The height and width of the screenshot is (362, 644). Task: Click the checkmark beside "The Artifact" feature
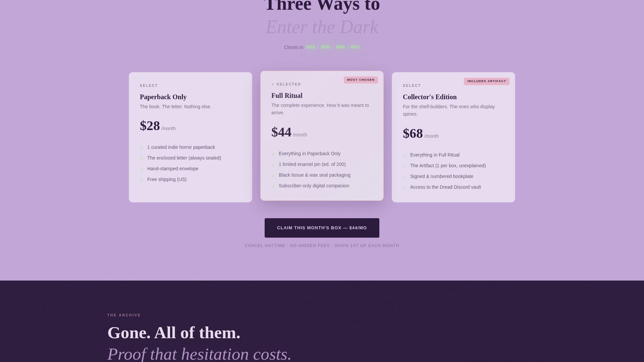click(x=405, y=166)
